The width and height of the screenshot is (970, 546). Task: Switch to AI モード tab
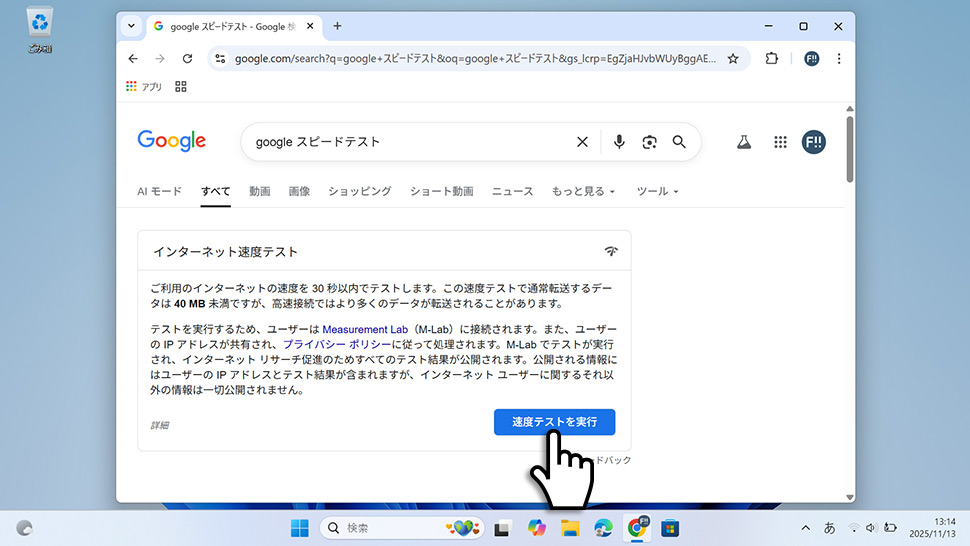coord(160,192)
